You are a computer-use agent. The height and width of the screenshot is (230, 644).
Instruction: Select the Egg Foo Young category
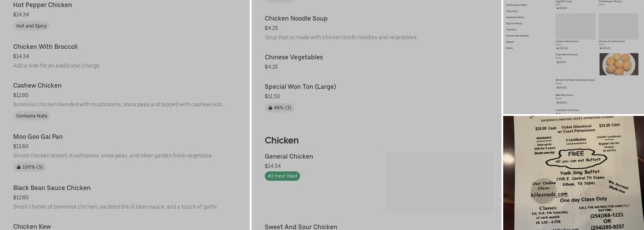point(514,23)
